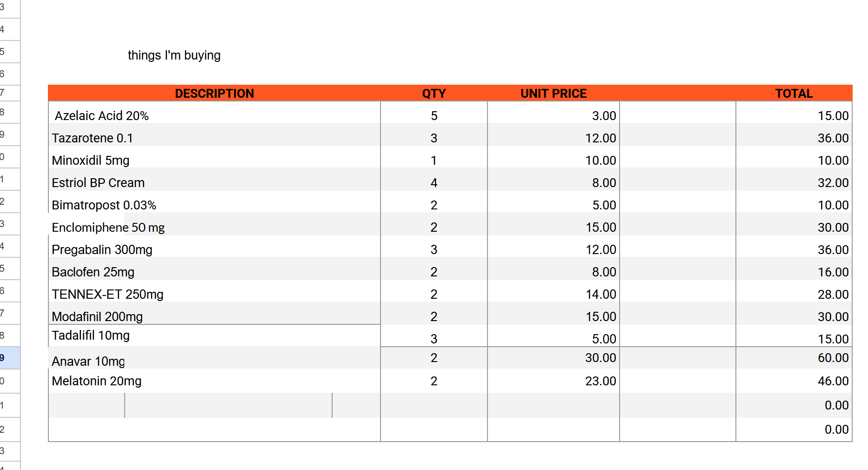
Task: Click the Enclomiphene 50 mg cell
Action: click(214, 227)
